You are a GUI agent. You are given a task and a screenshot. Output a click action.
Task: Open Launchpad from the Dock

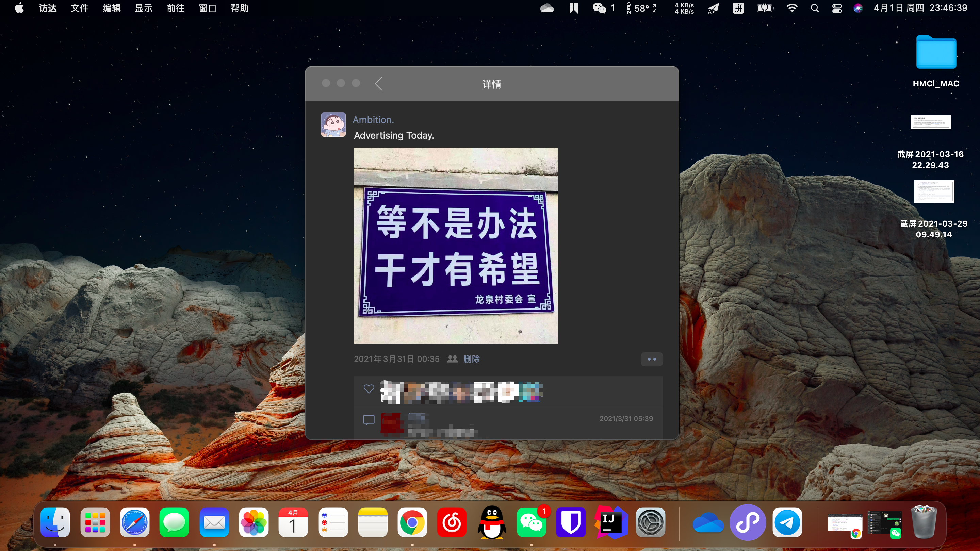pos(95,522)
